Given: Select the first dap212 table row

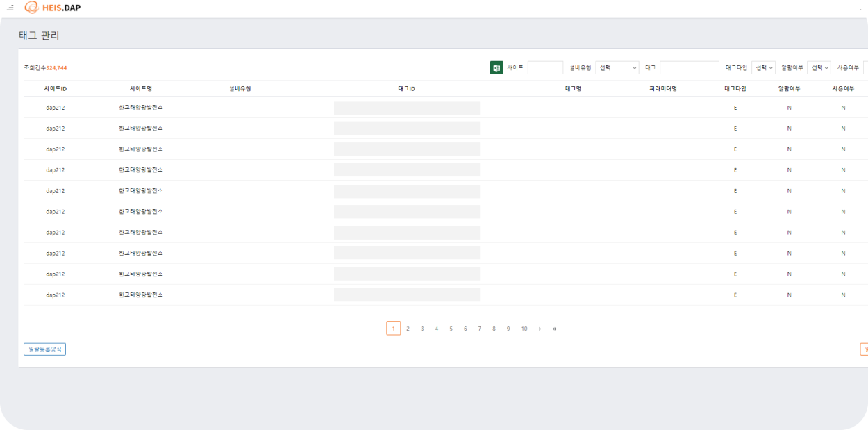Looking at the screenshot, I should point(56,108).
